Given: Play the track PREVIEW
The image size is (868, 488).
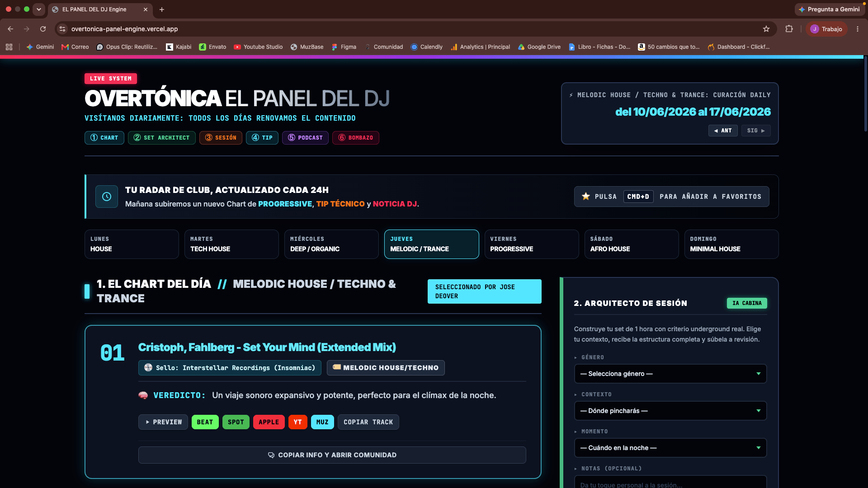Looking at the screenshot, I should click(x=163, y=422).
